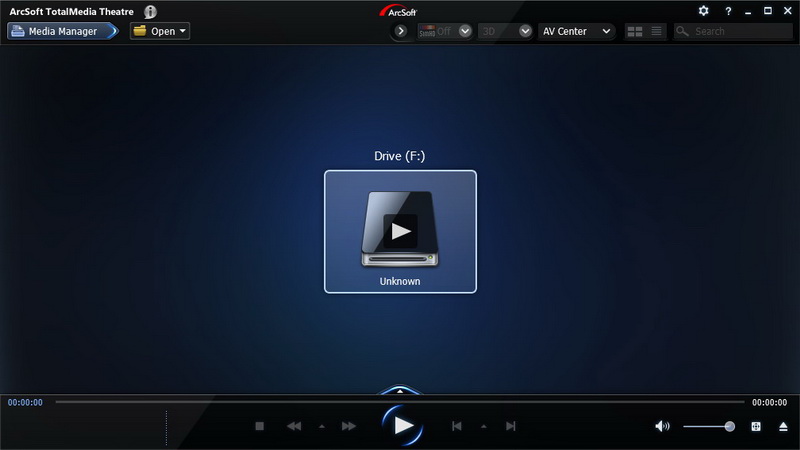Eject the disc
This screenshot has height=450, width=800.
pyautogui.click(x=783, y=427)
